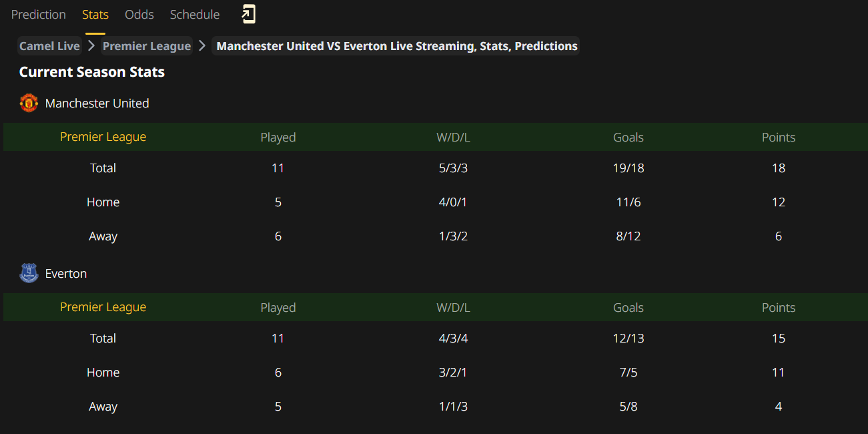The height and width of the screenshot is (434, 868).
Task: Click the Manchester United VS Everton breadcrumb title
Action: tap(397, 46)
